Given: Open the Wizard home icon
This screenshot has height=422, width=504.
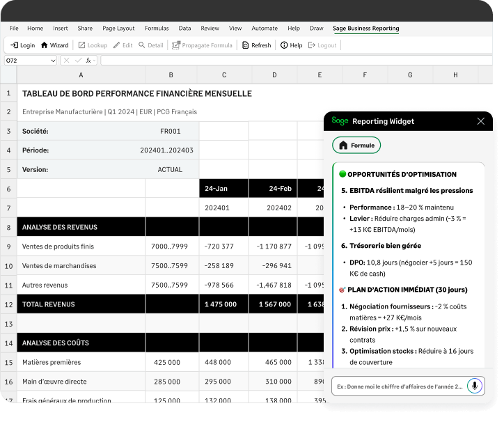Looking at the screenshot, I should click(45, 45).
